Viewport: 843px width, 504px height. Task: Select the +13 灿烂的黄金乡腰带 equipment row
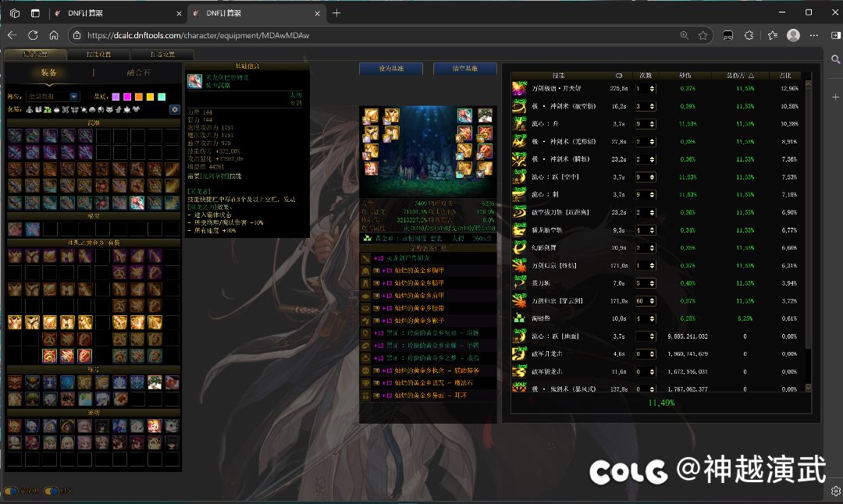pos(428,308)
